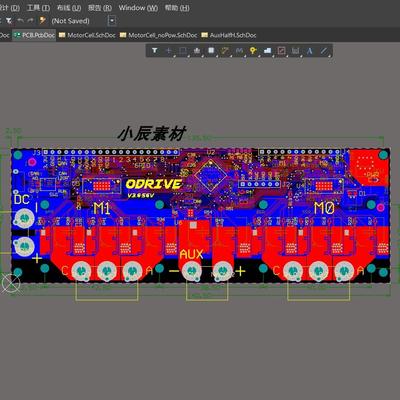Select the DC silkscreen label
Image resolution: width=400 pixels, height=400 pixels.
click(x=22, y=200)
